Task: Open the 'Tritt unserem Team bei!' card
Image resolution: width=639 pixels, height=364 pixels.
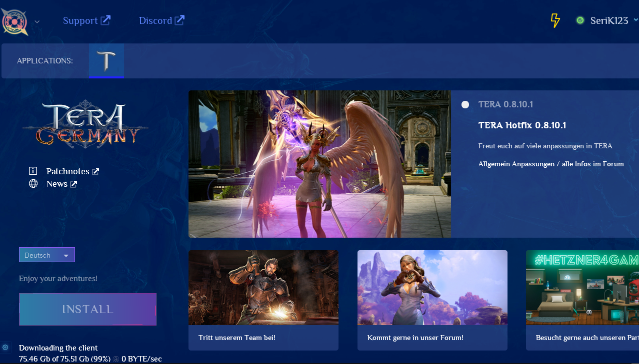Action: coord(263,300)
